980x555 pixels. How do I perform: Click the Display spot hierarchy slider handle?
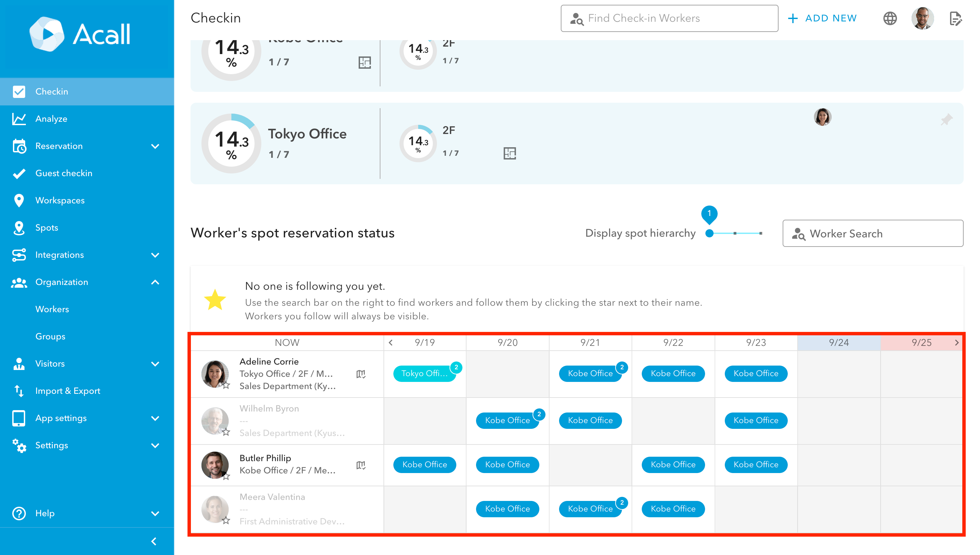pos(709,233)
